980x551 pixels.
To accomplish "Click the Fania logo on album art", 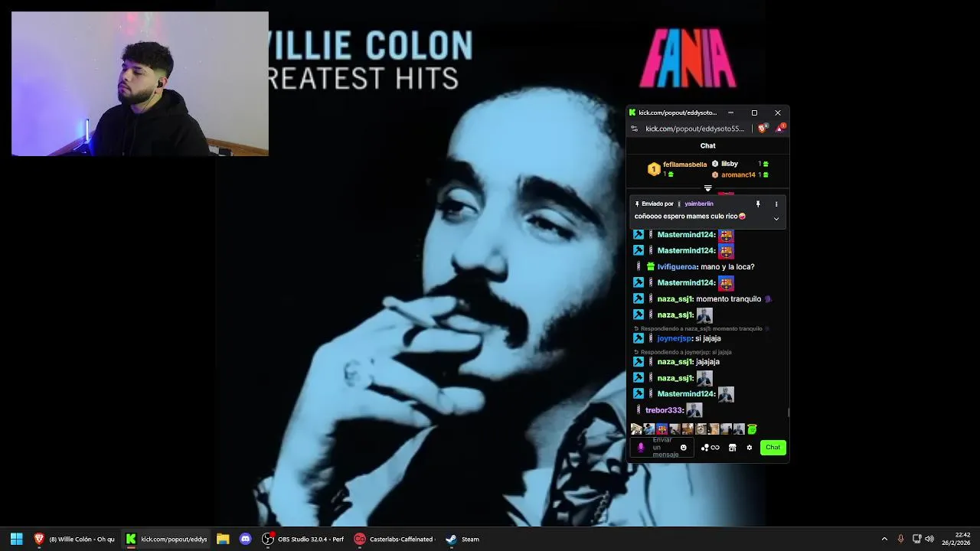I will click(688, 58).
